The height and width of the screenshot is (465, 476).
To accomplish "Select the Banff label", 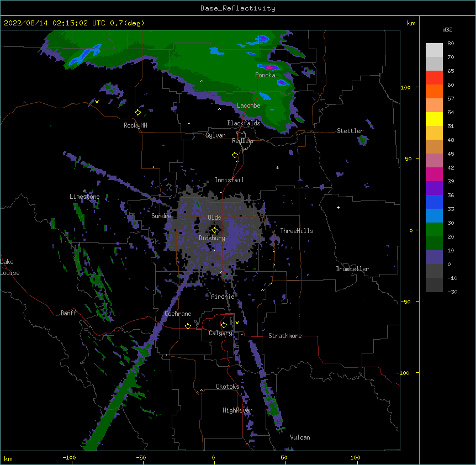I will pos(68,313).
